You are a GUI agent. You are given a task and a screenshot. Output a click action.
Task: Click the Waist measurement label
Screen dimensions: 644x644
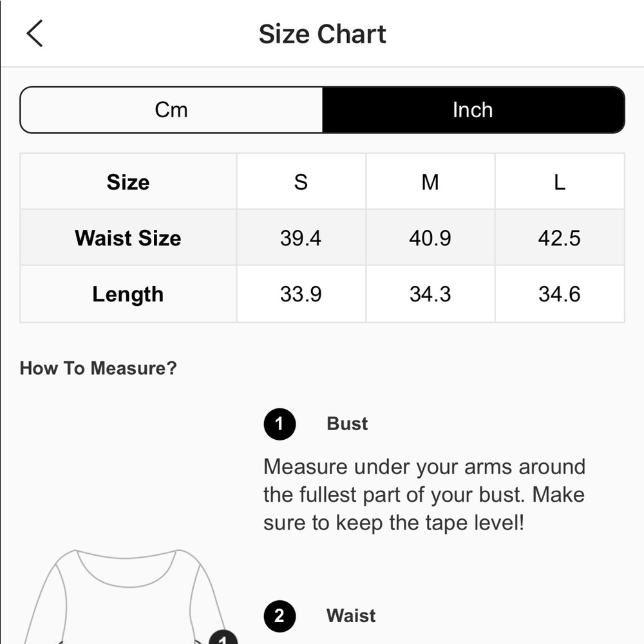pyautogui.click(x=351, y=616)
